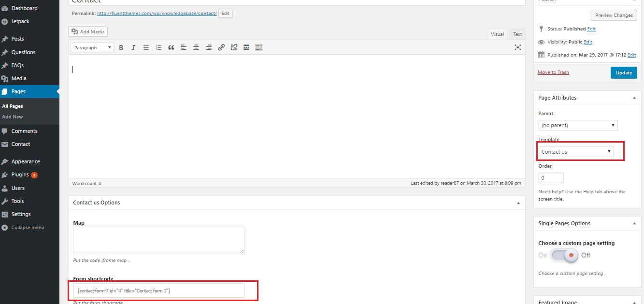
Task: Click the Move to Trash link
Action: pos(553,72)
